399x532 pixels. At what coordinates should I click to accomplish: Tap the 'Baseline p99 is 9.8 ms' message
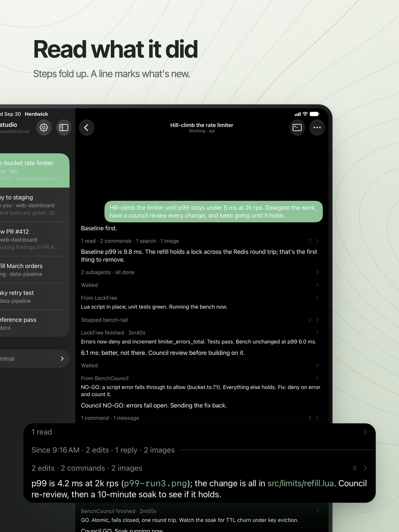tap(199, 256)
